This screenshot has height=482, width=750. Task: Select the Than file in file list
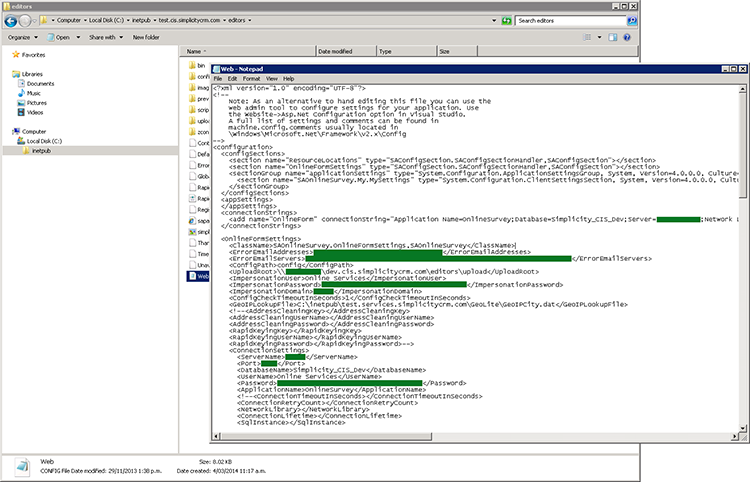point(199,242)
